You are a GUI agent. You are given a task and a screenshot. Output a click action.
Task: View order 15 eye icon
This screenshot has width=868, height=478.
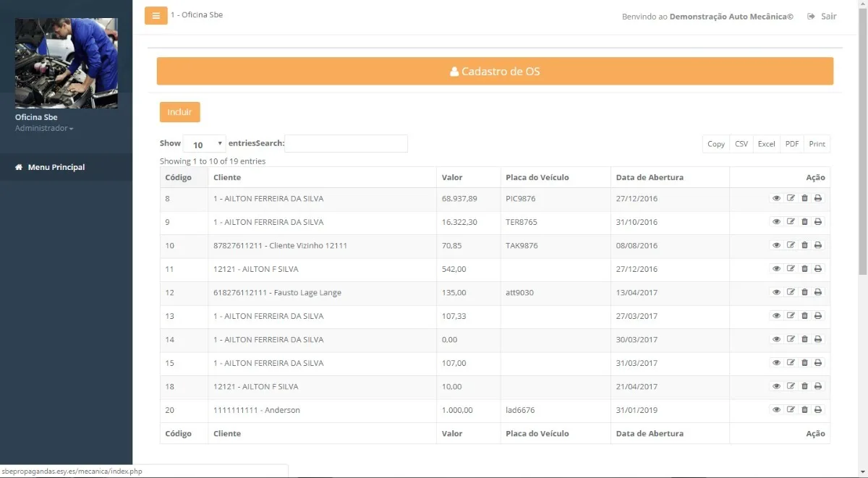pos(776,363)
